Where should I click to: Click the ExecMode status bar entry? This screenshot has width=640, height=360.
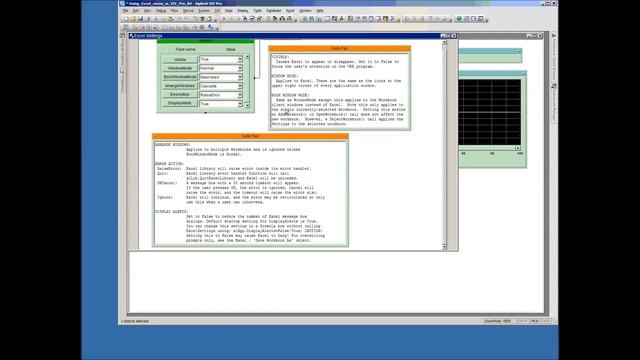[498, 321]
